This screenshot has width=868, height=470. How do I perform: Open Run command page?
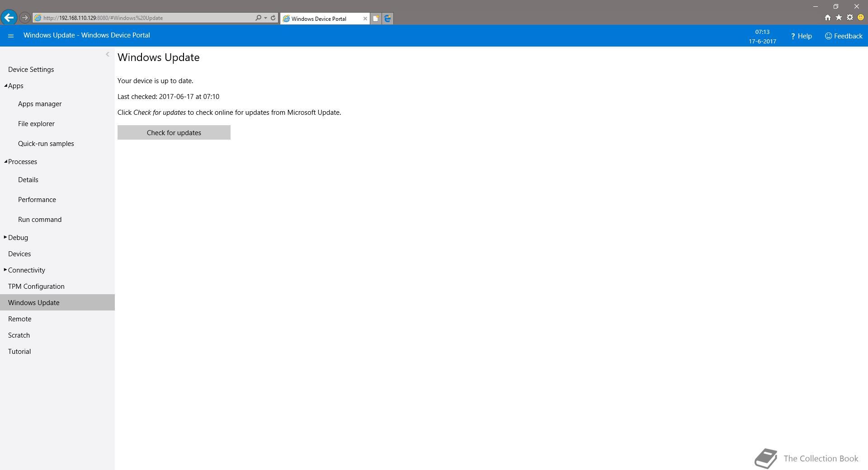pyautogui.click(x=40, y=220)
